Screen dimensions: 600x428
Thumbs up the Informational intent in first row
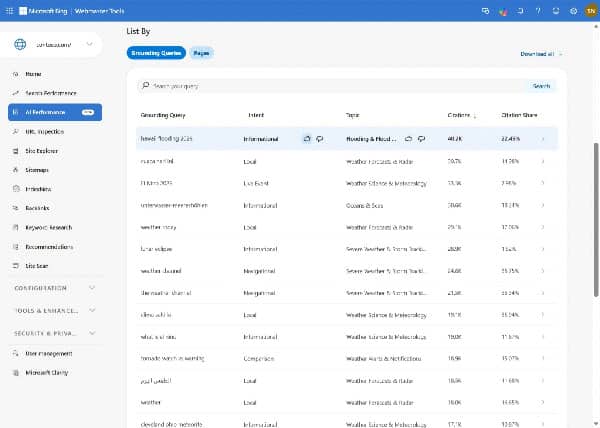[307, 139]
